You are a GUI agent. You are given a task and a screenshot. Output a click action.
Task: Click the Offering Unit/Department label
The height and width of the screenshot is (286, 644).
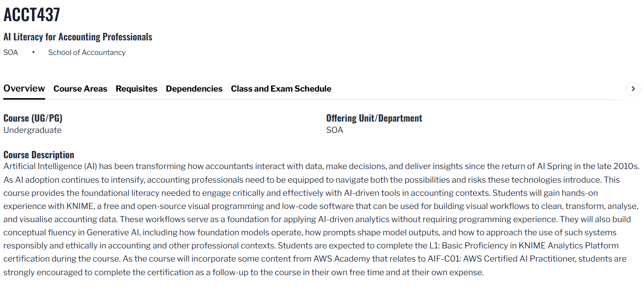(x=374, y=118)
